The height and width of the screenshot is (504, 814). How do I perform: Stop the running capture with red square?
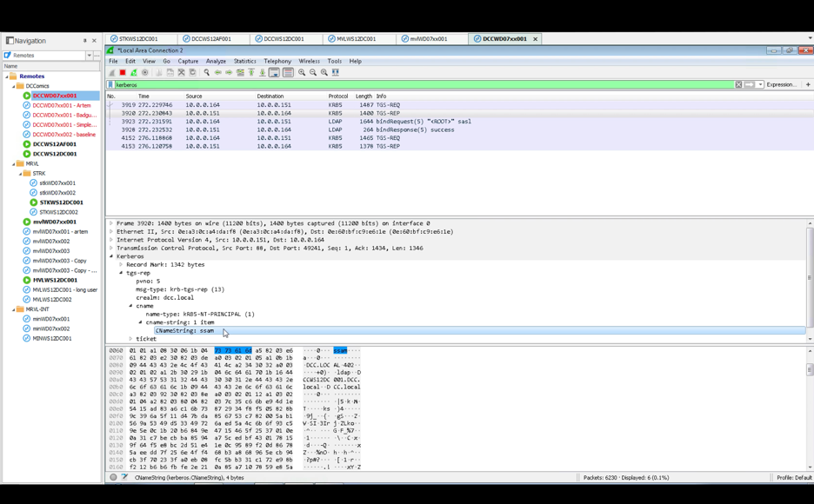tap(123, 73)
